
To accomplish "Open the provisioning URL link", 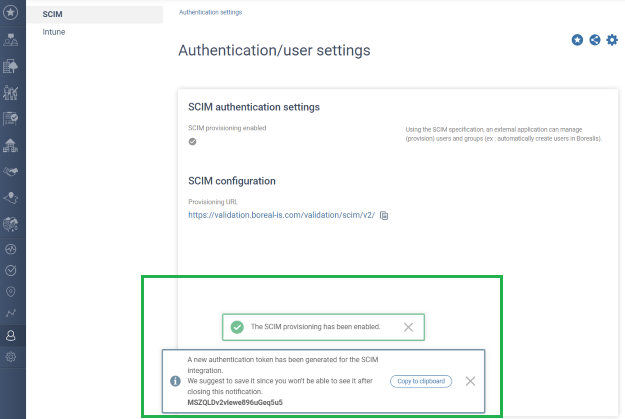I will pyautogui.click(x=281, y=215).
